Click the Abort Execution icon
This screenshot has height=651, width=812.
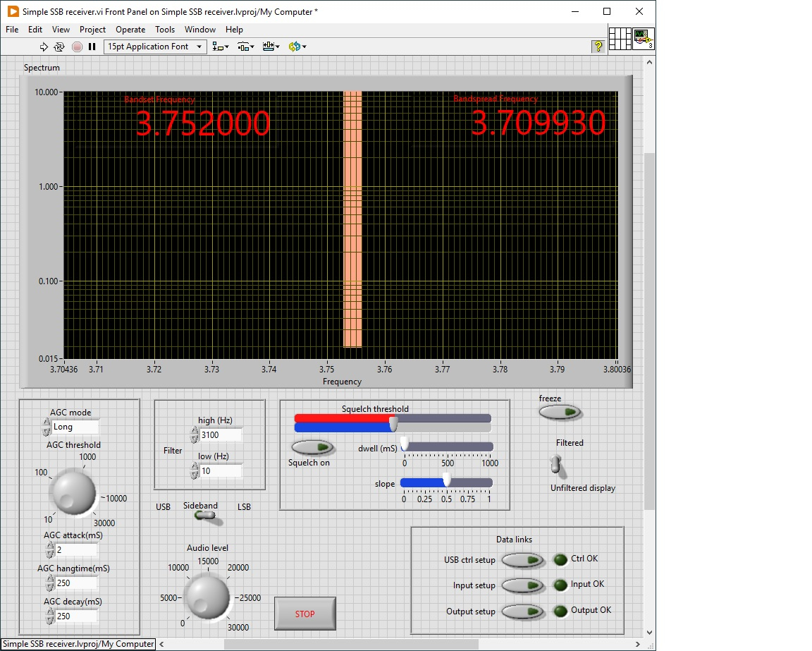pos(77,47)
